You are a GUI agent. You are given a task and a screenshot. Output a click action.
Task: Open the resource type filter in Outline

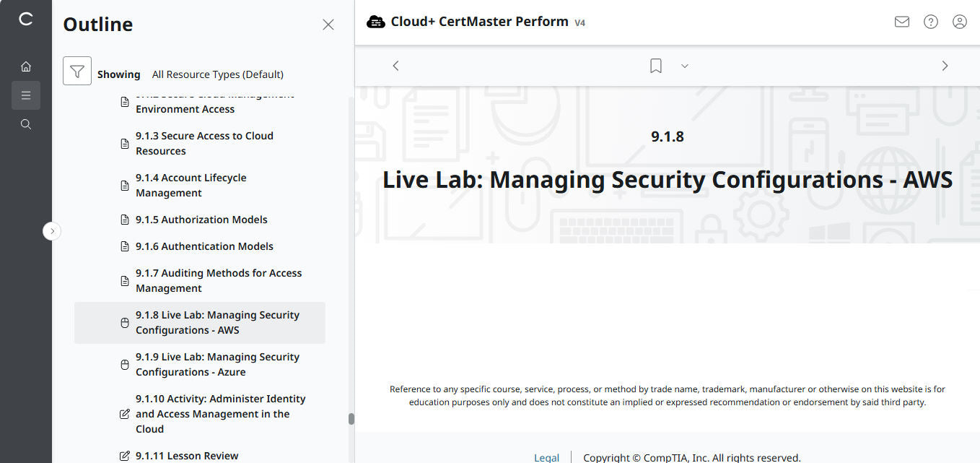77,70
